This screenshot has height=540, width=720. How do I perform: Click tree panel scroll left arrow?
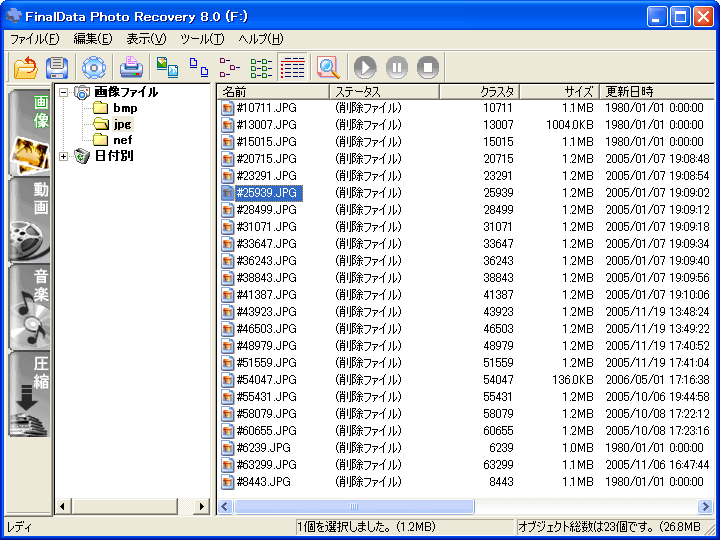[x=63, y=506]
